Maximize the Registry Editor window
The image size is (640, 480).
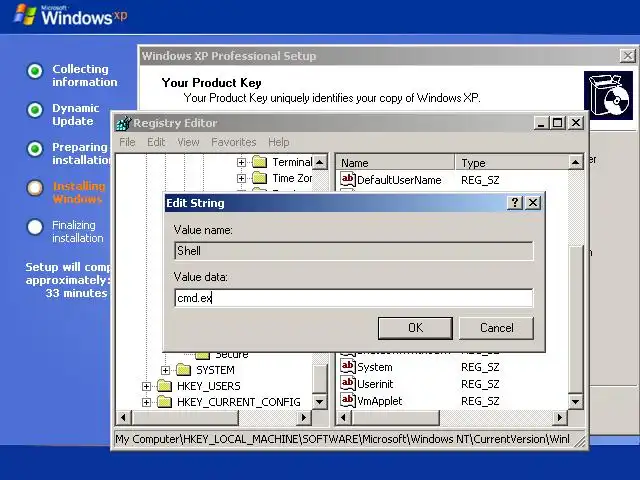pyautogui.click(x=558, y=122)
